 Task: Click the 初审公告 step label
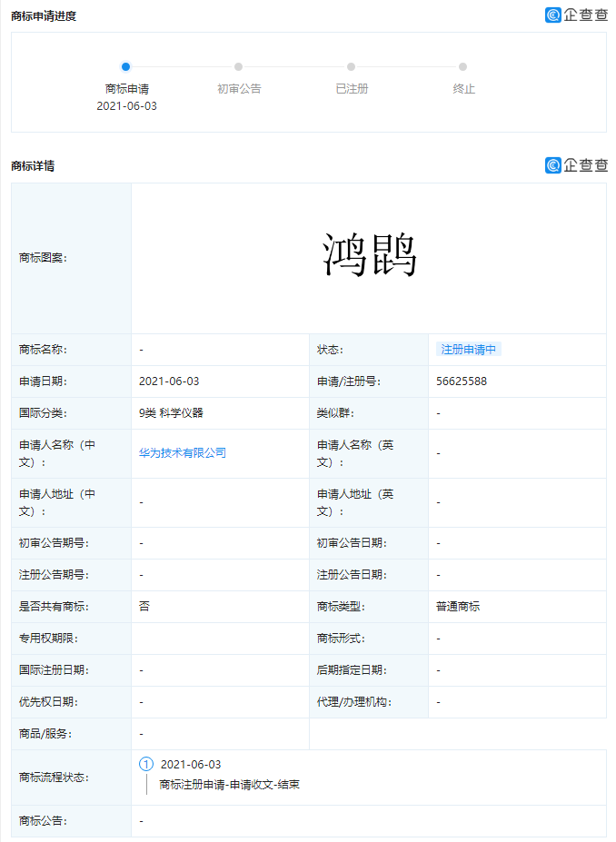239,89
